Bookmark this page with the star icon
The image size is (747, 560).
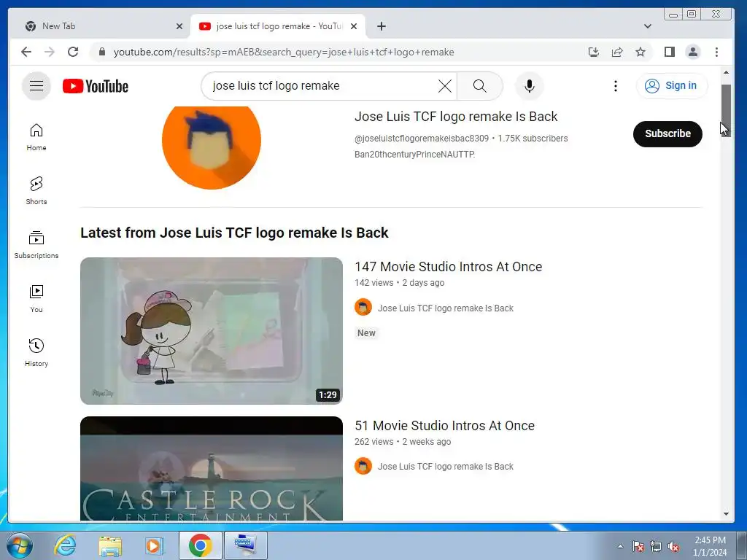point(640,52)
